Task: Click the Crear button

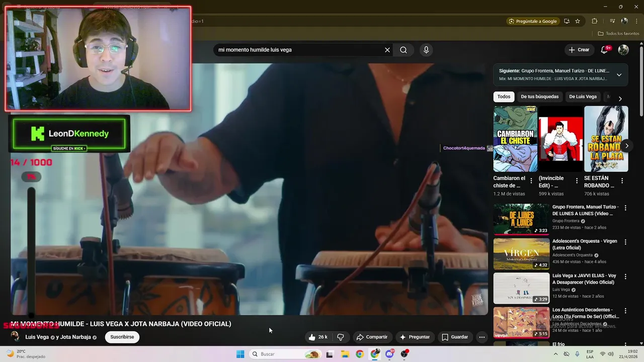Action: coord(579,50)
